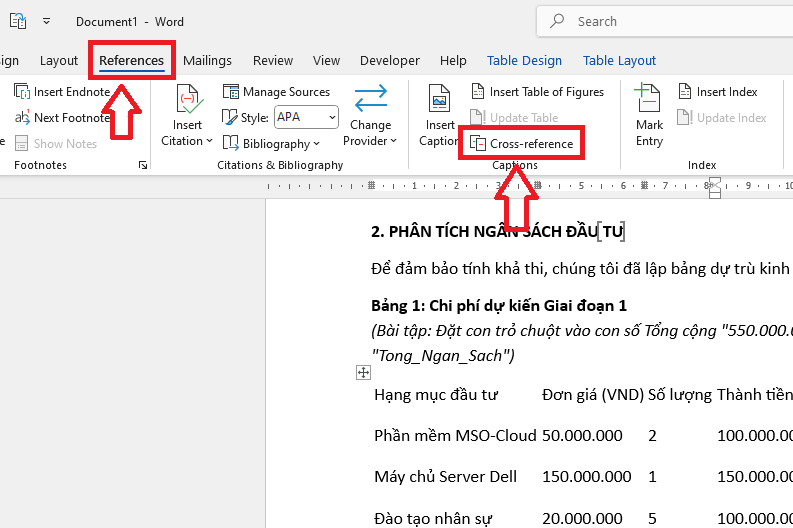Screen dimensions: 793x528
Task: Click the 'Máy chủ Server Dell' cell
Action: 446,476
